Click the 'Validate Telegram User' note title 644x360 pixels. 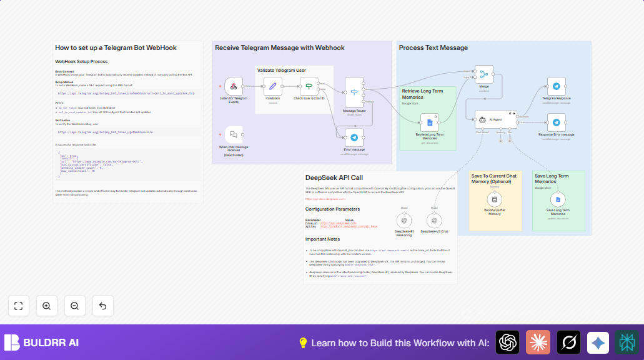(282, 70)
